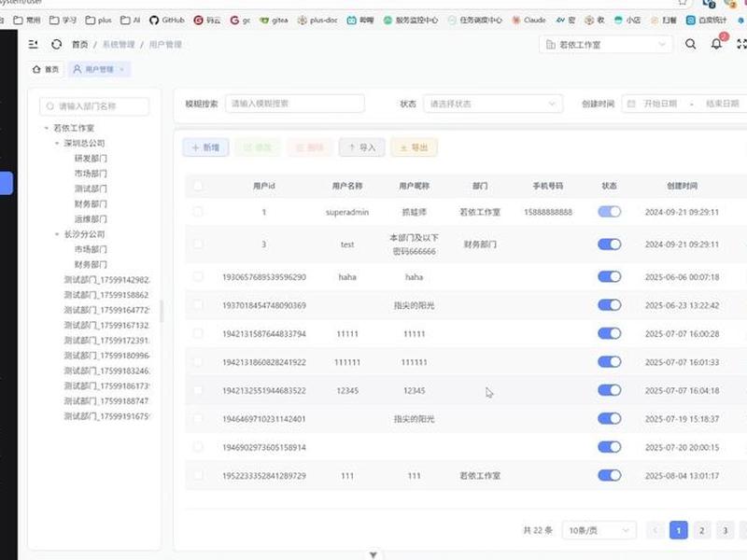Click the 导入 button
This screenshot has width=747, height=560.
pos(362,147)
